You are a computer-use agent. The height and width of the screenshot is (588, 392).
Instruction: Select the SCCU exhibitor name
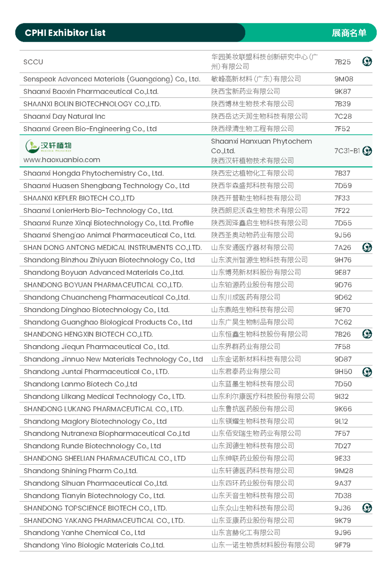[x=33, y=62]
